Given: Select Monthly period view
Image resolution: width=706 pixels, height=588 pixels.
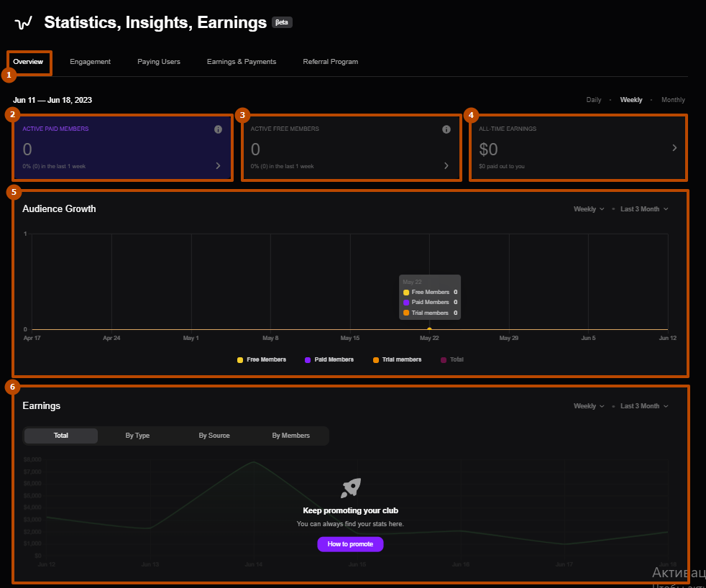Looking at the screenshot, I should coord(673,100).
